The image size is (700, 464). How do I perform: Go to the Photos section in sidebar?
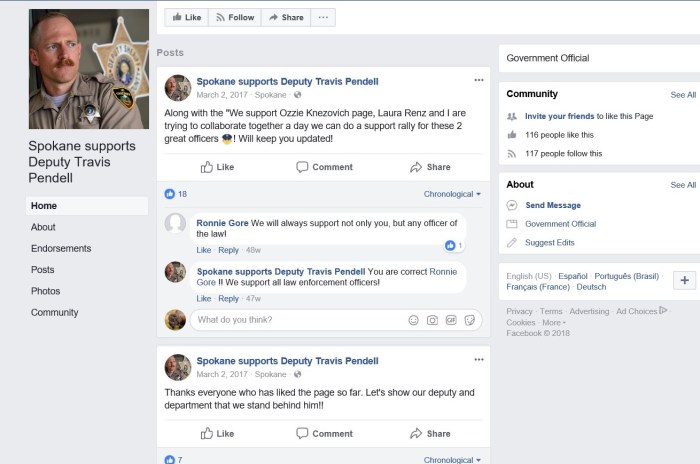tap(46, 291)
